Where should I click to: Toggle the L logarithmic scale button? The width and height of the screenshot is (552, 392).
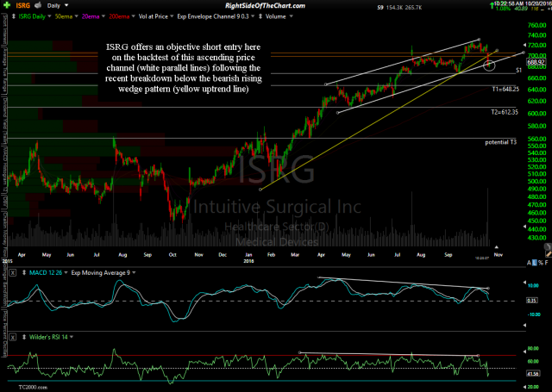pyautogui.click(x=535, y=263)
